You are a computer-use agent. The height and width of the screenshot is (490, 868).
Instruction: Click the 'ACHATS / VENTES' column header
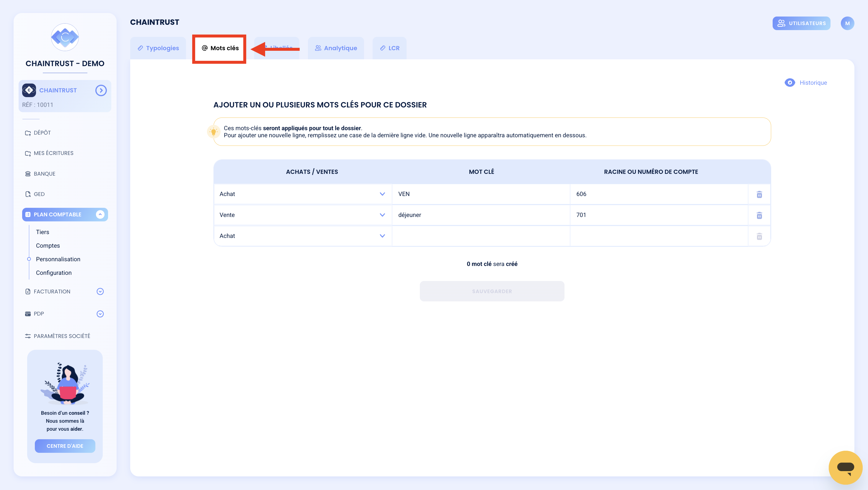point(312,172)
